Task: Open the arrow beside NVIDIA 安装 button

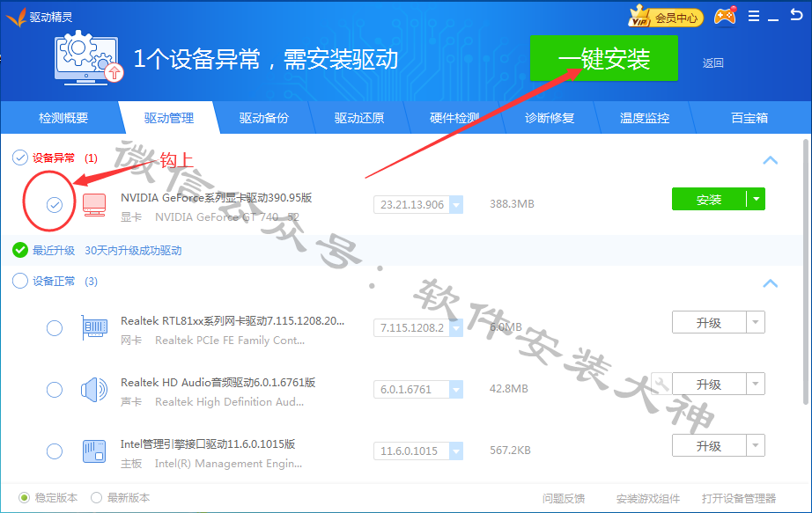Action: pos(756,199)
